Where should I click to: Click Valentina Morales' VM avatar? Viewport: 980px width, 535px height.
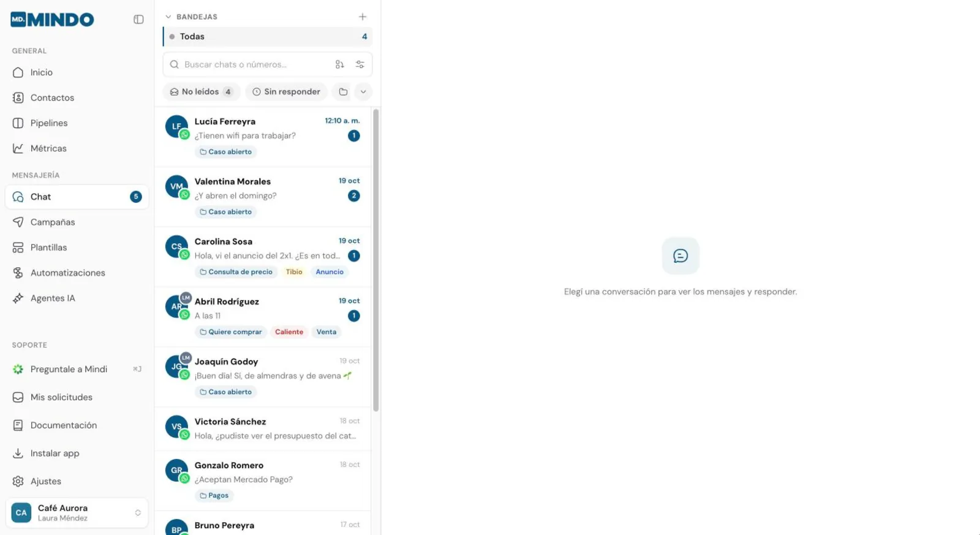coord(176,186)
